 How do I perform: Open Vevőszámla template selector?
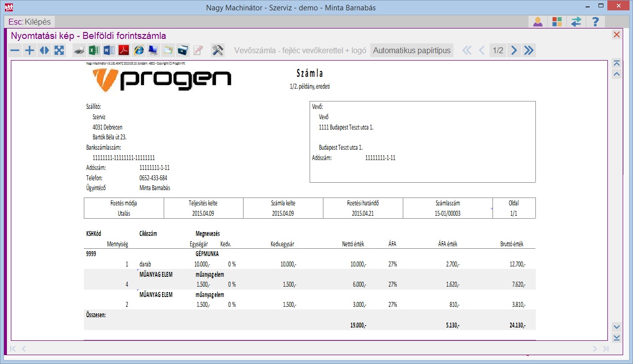click(x=300, y=50)
